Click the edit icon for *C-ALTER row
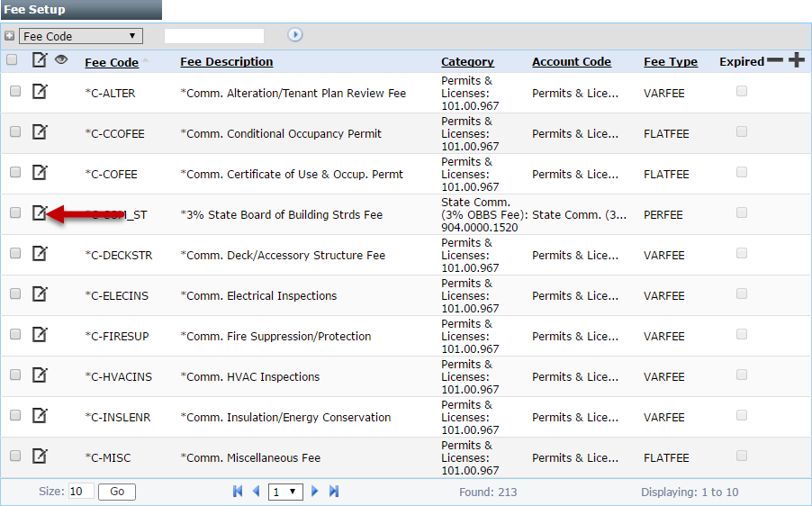The image size is (812, 506). 40,92
